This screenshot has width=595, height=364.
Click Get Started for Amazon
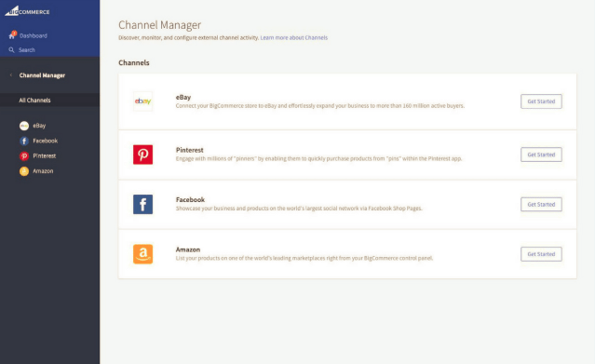pos(541,254)
